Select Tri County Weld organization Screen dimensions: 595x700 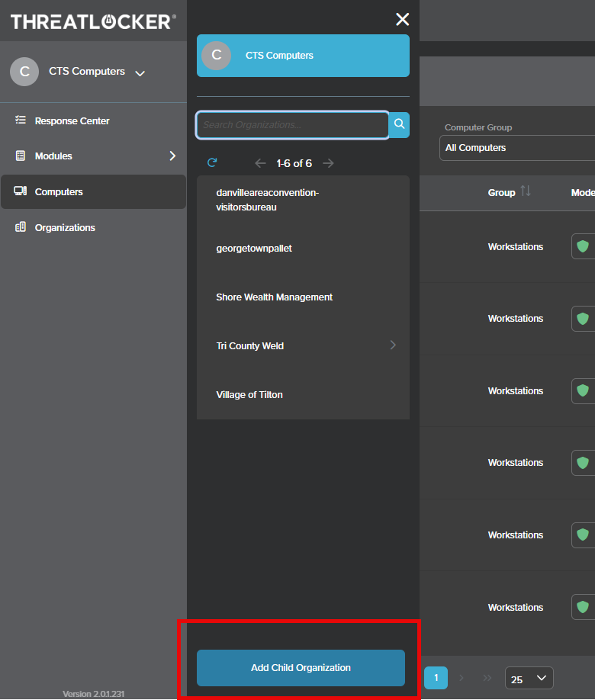tap(303, 345)
